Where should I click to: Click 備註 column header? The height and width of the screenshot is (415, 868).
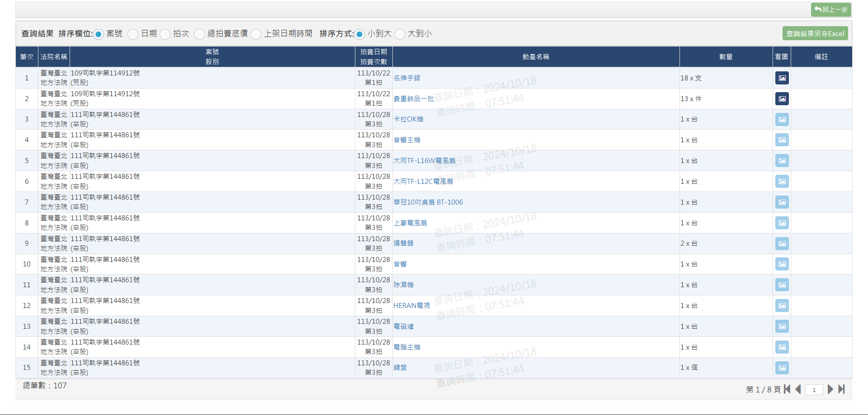[x=821, y=57]
